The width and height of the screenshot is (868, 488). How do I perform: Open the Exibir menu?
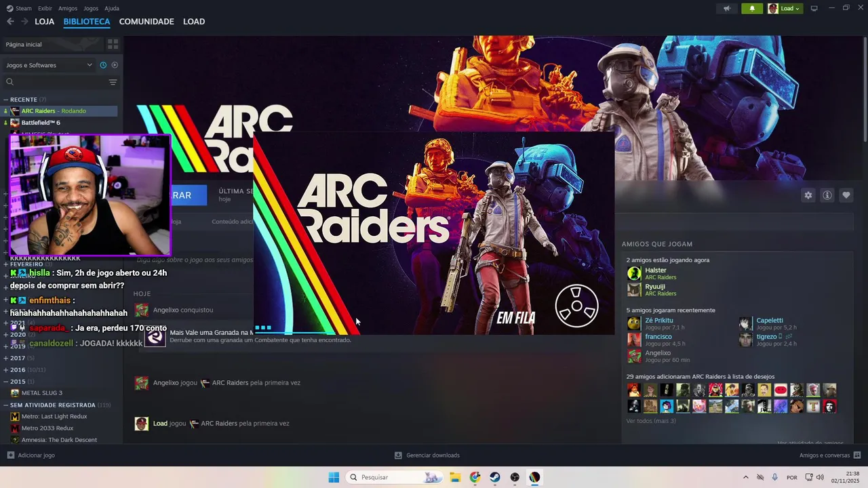point(45,8)
